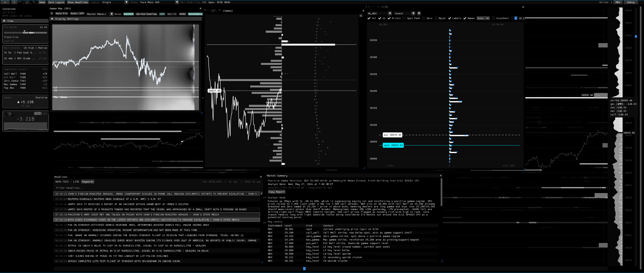Screen dimensions: 644x273
Task: Click the 0DTE badge in SPX widget
Action: [x=38, y=114]
